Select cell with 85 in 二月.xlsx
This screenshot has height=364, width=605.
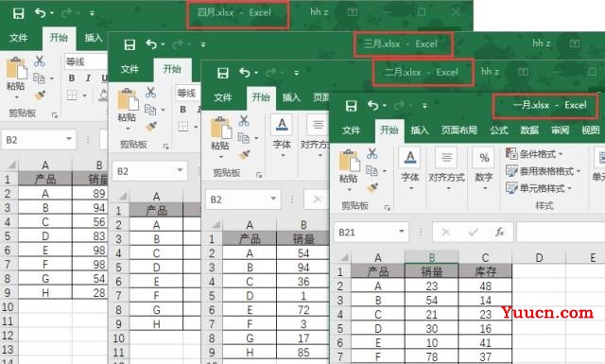tap(303, 353)
